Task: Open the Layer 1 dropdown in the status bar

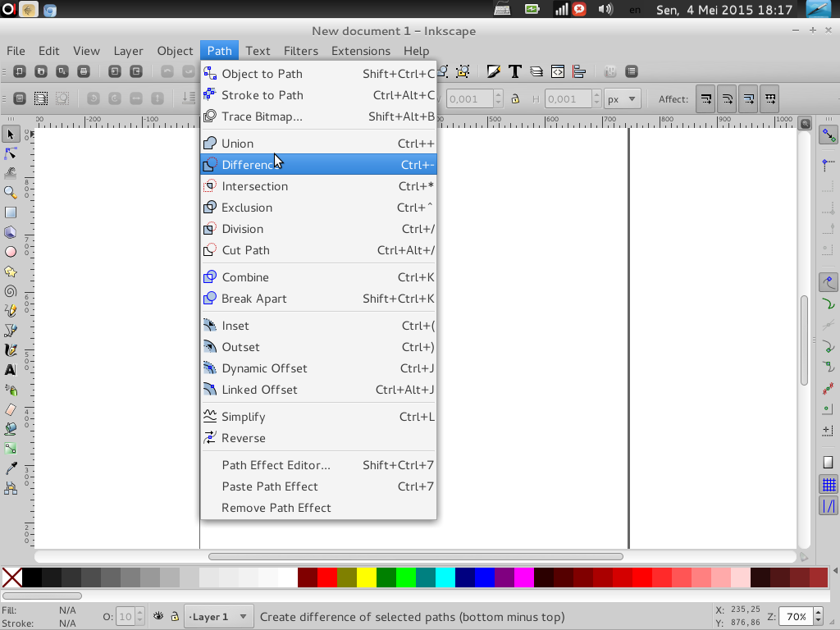Action: point(218,617)
